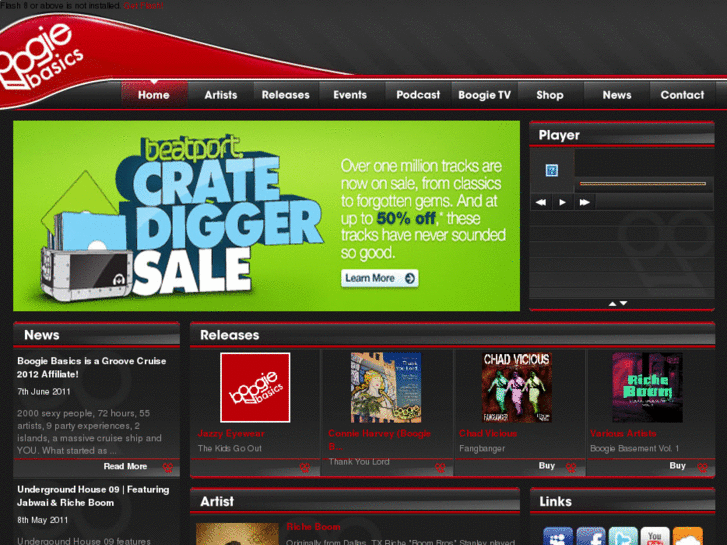This screenshot has height=545, width=727.
Task: Click the heart icon under Connie Harvey
Action: pos(440,468)
